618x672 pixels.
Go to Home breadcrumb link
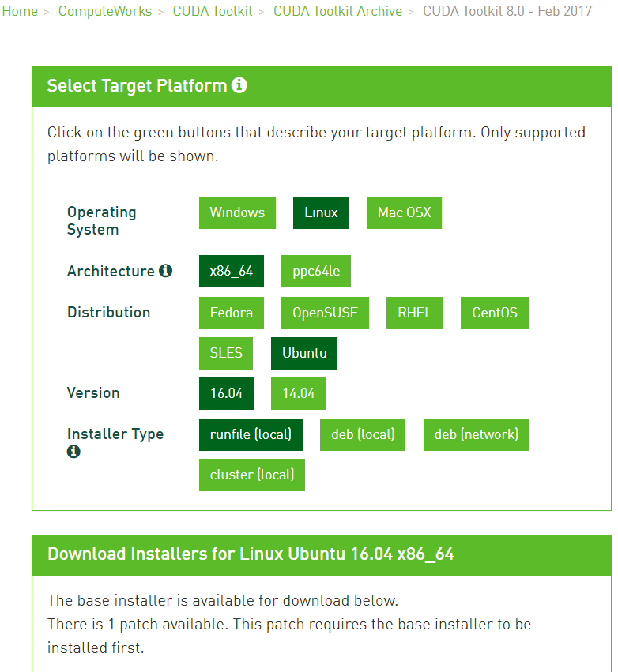[x=20, y=11]
